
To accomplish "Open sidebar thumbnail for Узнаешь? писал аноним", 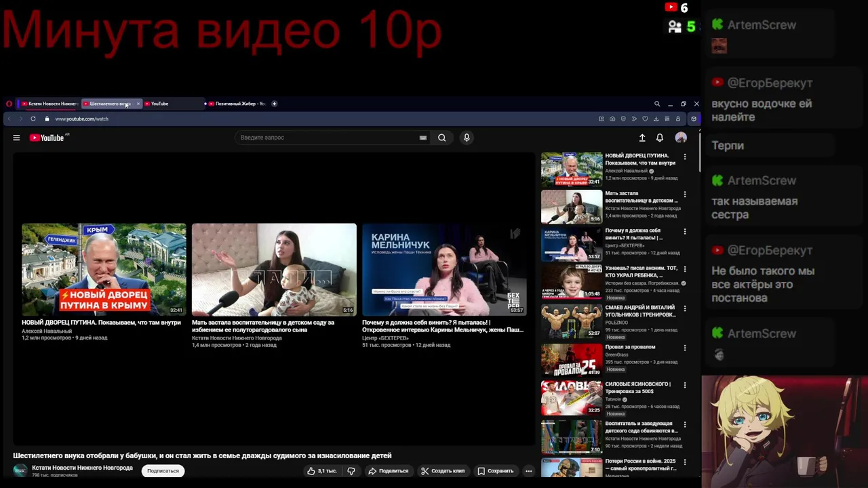I will pos(572,282).
